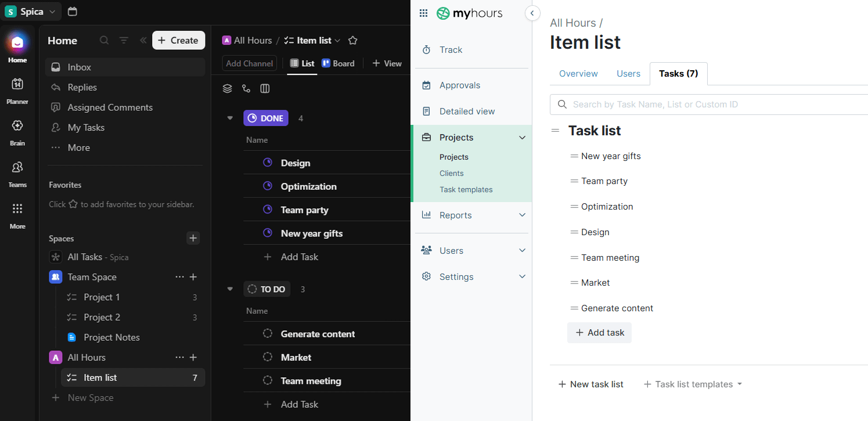Collapse the DONE task group

(230, 117)
